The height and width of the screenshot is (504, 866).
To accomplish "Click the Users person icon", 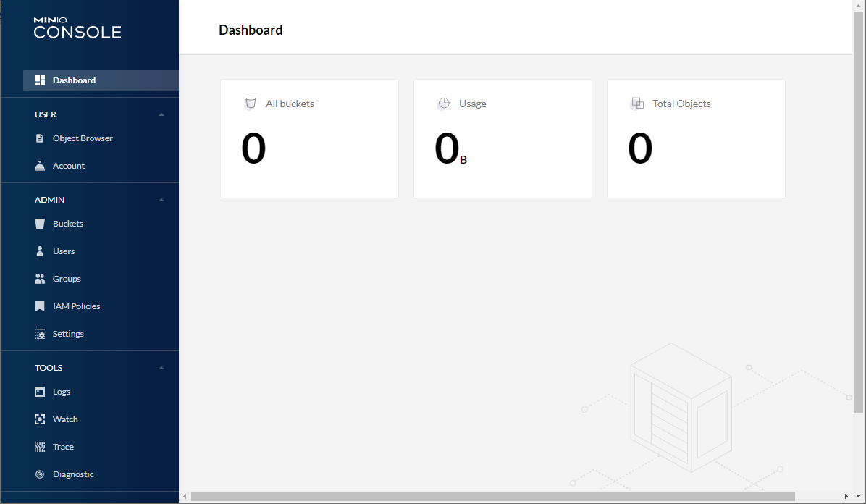I will [x=40, y=251].
